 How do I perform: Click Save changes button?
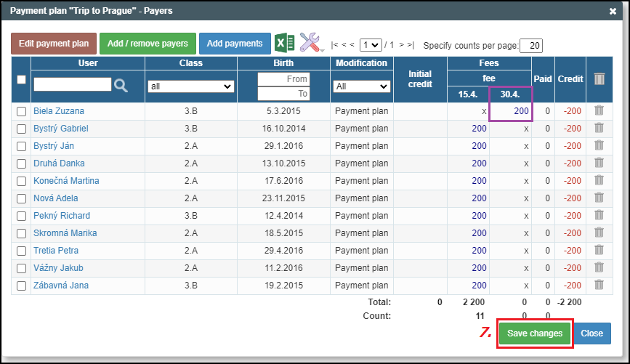click(534, 333)
